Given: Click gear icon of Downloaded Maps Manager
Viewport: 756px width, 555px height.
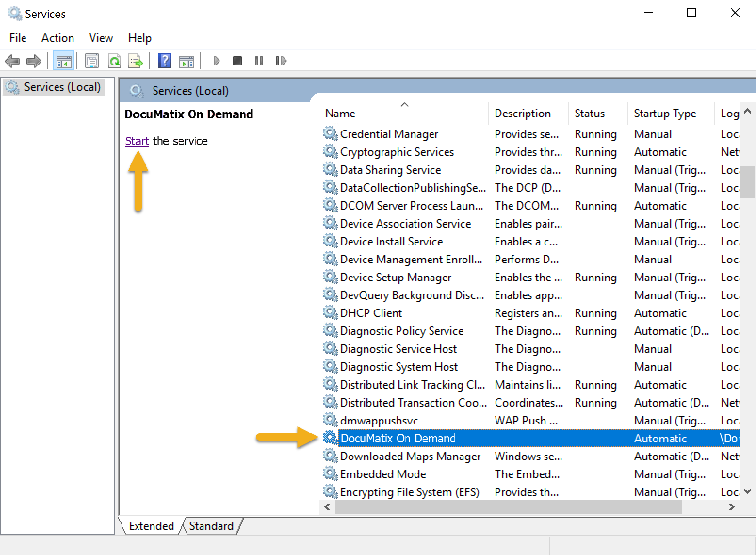Looking at the screenshot, I should pyautogui.click(x=331, y=456).
